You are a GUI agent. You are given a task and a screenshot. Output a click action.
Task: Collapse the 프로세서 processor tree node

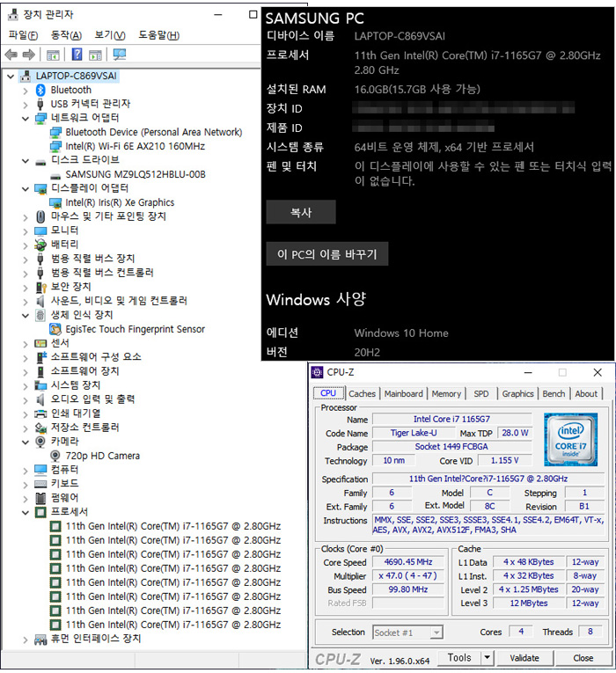(26, 512)
